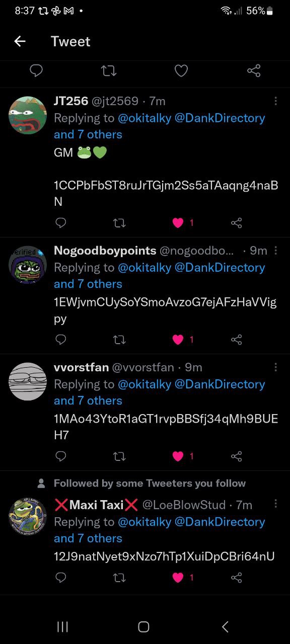Reply to JT256's tweet

click(x=60, y=222)
